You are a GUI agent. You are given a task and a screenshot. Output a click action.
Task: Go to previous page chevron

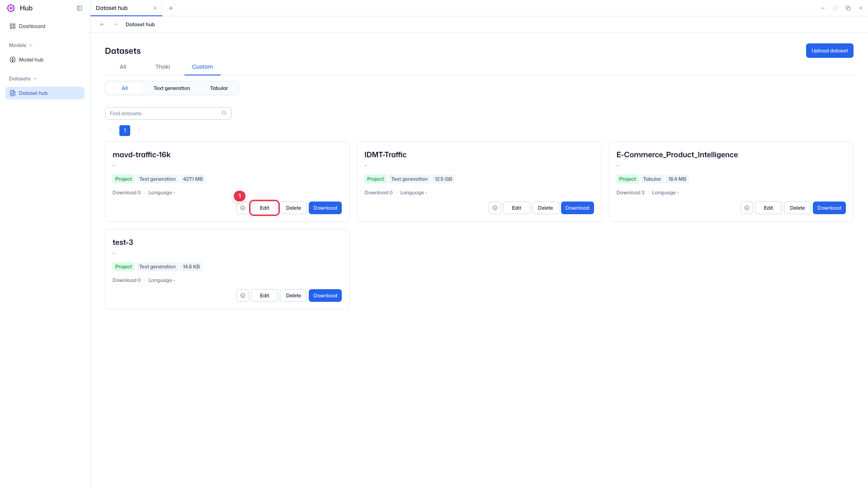(x=110, y=131)
